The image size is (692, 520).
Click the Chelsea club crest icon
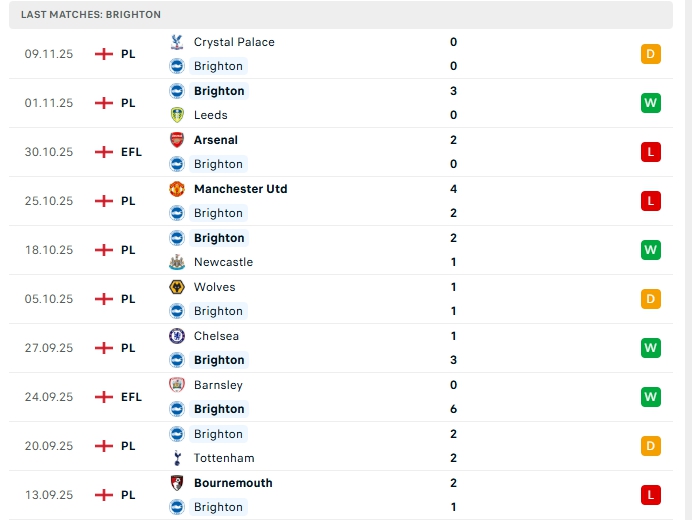(177, 336)
